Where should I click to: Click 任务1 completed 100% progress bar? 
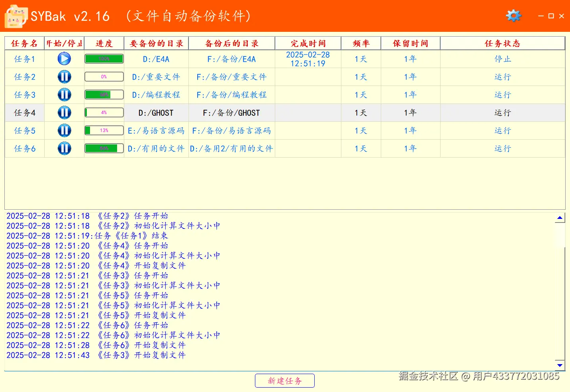point(104,58)
